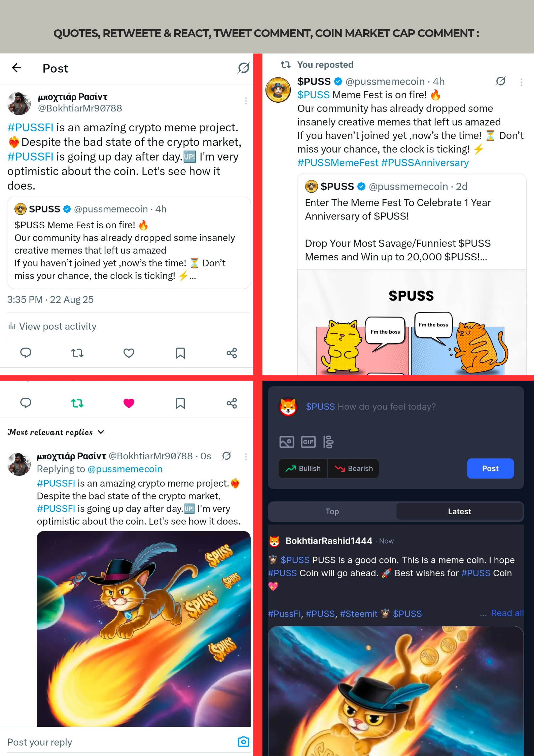Select the Bullish sentiment button

pos(303,468)
